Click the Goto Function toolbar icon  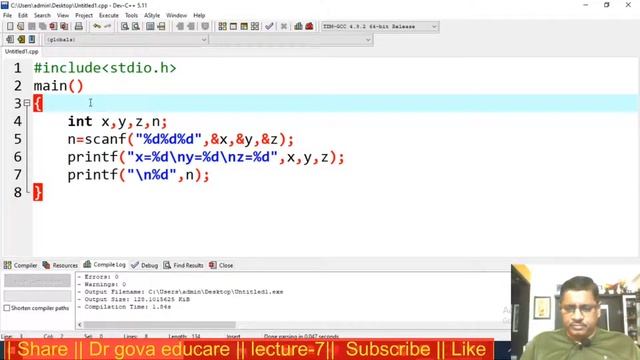point(150,27)
